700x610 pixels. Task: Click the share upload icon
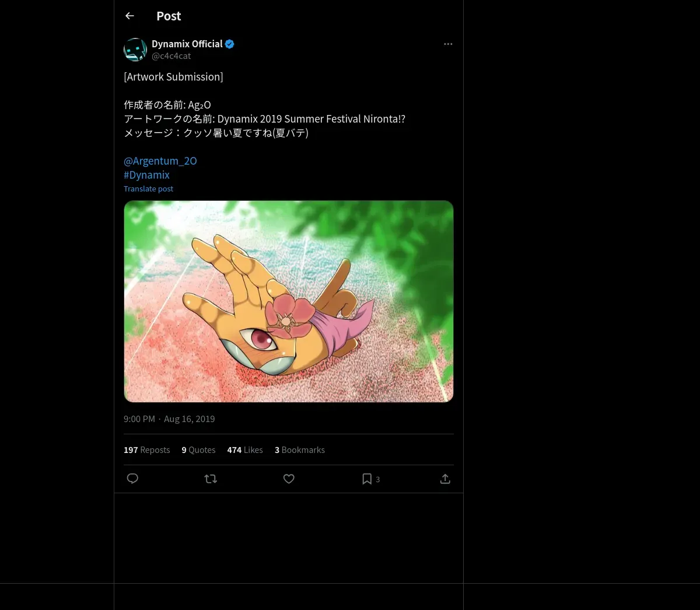(445, 479)
